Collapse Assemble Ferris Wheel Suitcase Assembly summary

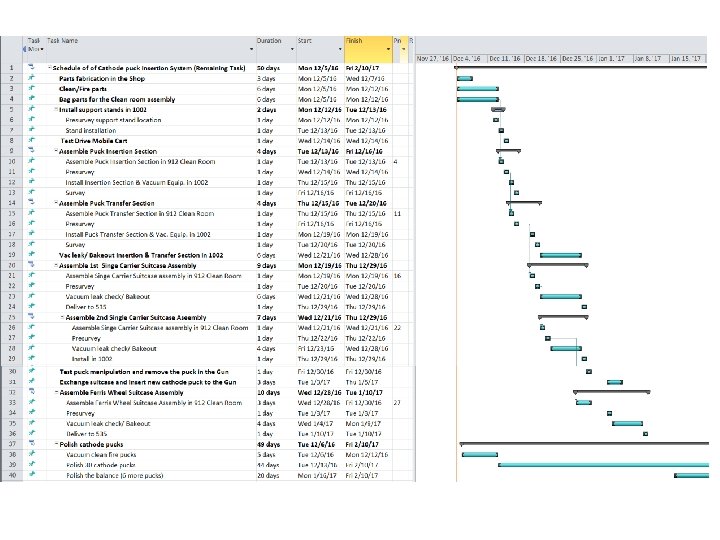[56, 393]
